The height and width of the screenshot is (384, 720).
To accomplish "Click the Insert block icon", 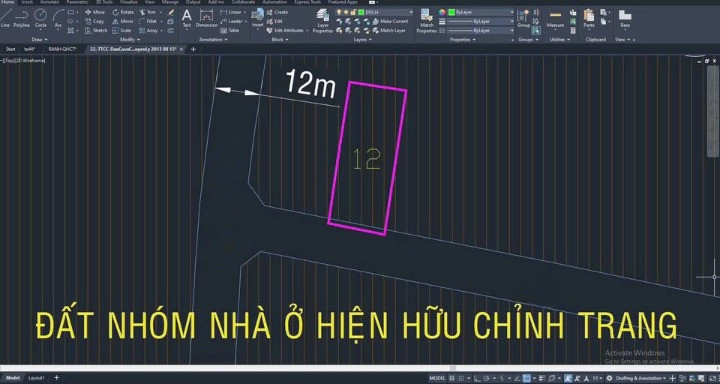I will click(258, 18).
